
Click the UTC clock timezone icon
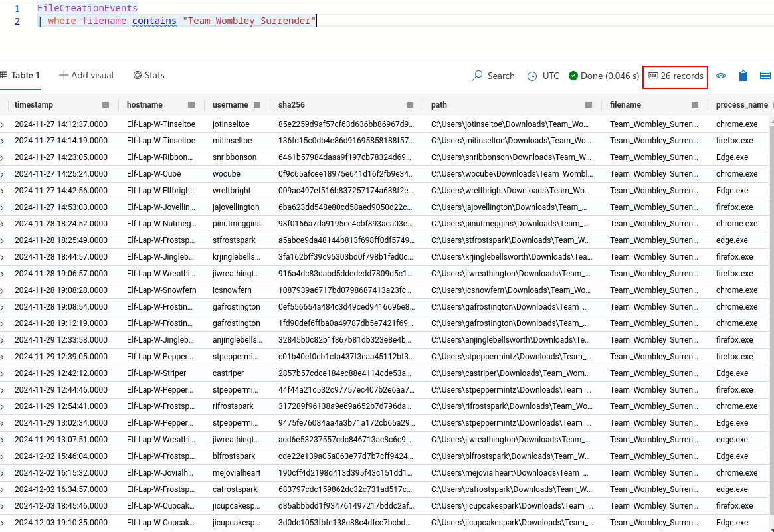(532, 76)
